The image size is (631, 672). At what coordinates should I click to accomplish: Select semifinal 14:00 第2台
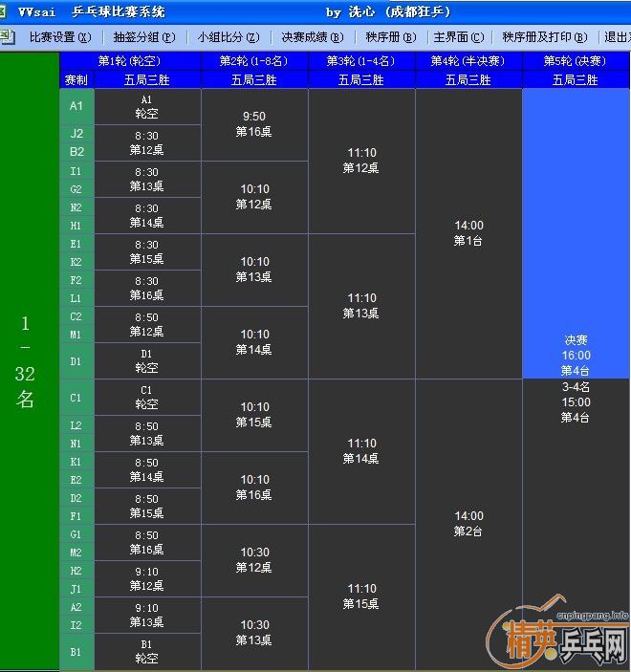pyautogui.click(x=468, y=524)
